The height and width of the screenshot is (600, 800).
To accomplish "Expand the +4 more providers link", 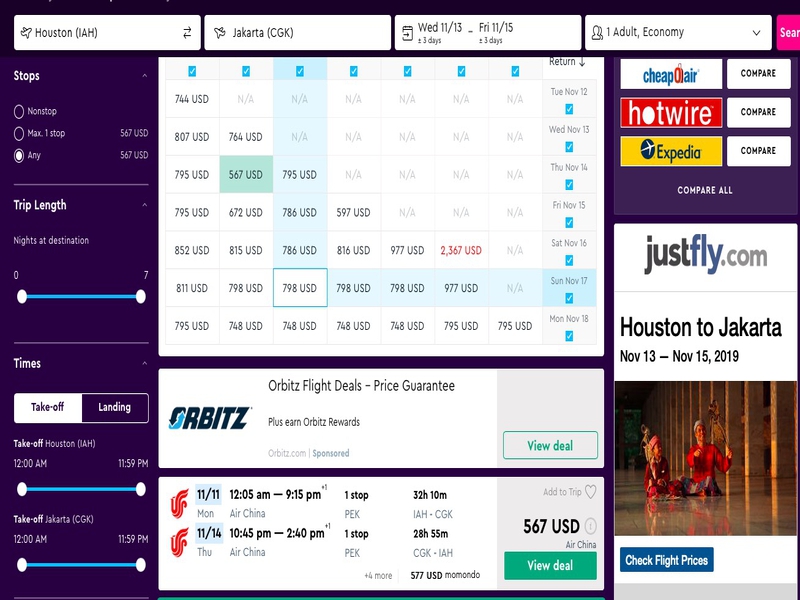I will 378,576.
